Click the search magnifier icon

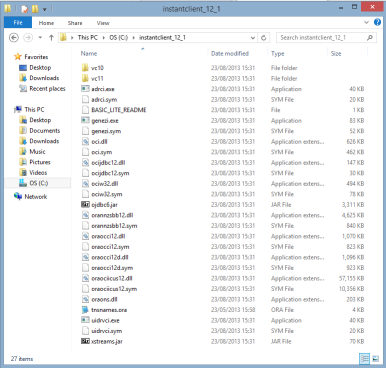point(370,38)
